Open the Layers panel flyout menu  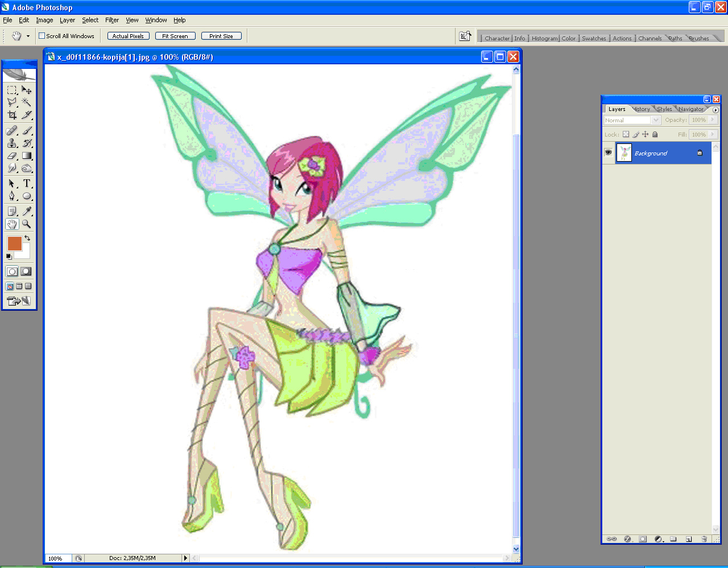715,110
